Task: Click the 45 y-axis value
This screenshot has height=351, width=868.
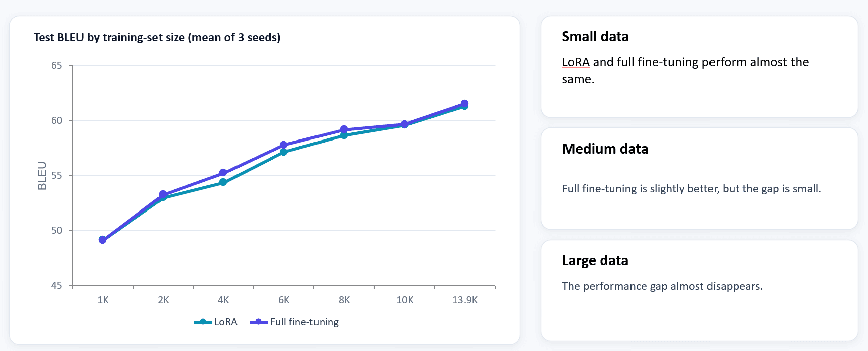Action: click(x=57, y=286)
